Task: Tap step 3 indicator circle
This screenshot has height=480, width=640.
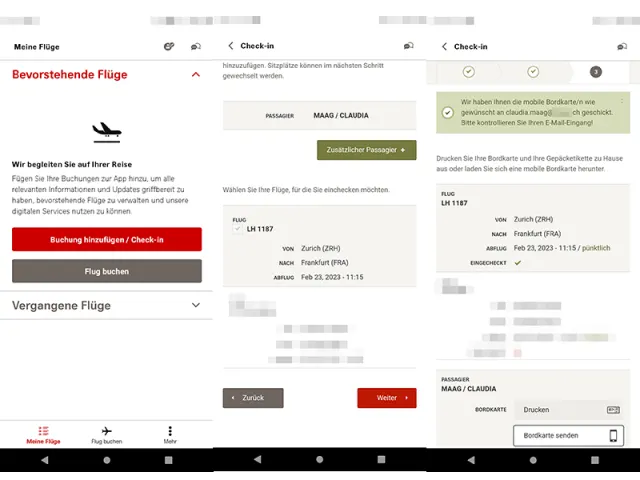Action: coord(596,72)
